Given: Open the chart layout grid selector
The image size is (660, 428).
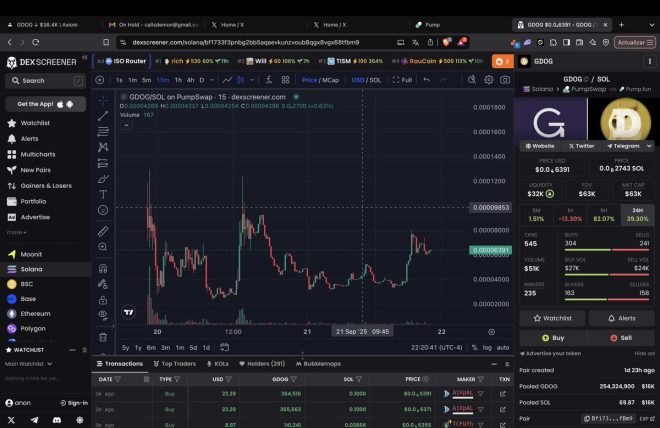Looking at the screenshot, I should [x=285, y=80].
